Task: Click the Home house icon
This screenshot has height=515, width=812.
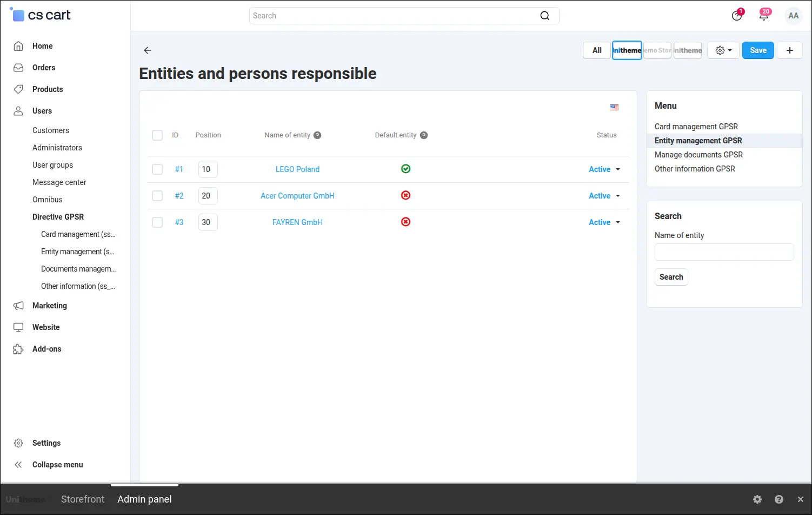Action: (18, 46)
